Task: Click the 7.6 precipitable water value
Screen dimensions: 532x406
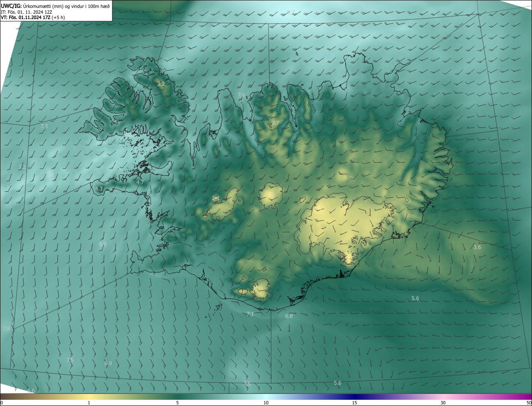Action: point(241,95)
